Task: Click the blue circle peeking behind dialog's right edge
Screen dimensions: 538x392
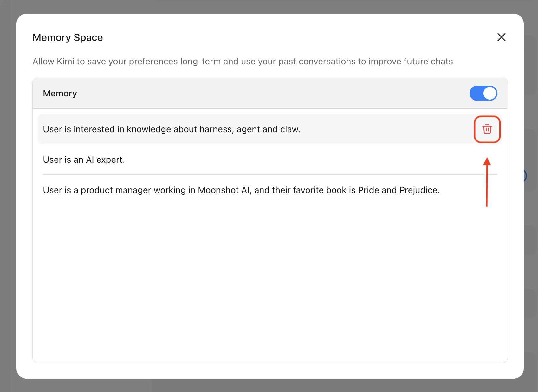Action: 525,175
